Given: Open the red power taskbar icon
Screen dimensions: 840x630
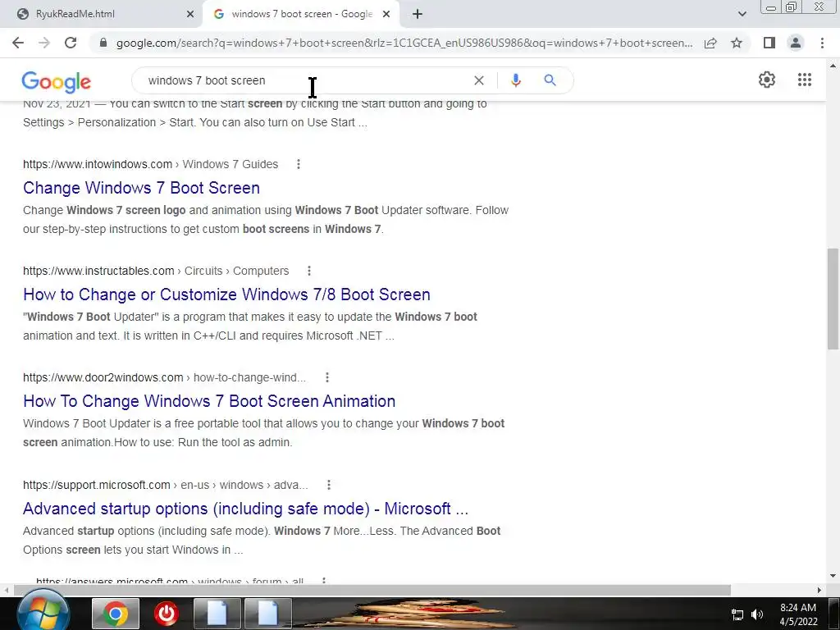Looking at the screenshot, I should [x=166, y=614].
